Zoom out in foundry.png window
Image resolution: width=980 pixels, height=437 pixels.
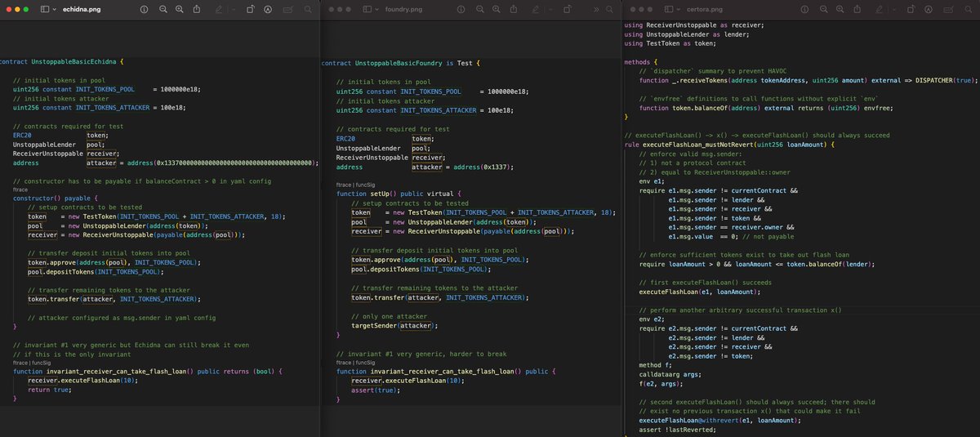[480, 10]
